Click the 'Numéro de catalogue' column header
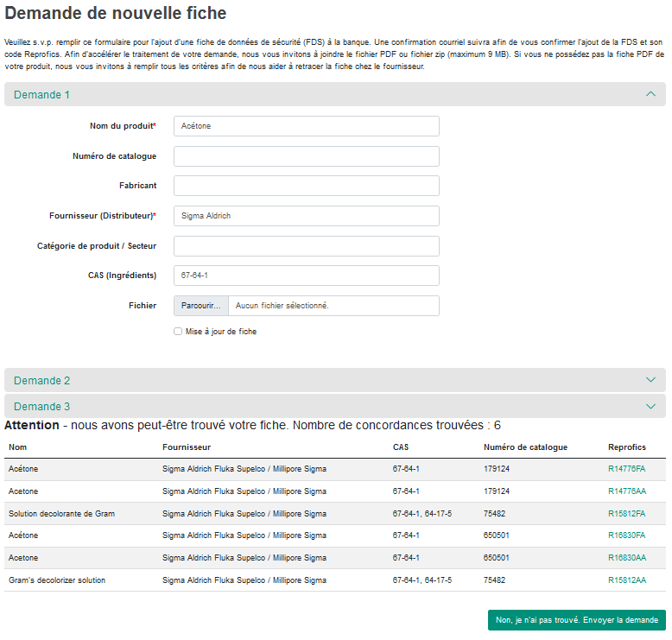This screenshot has width=672, height=640. tap(525, 447)
